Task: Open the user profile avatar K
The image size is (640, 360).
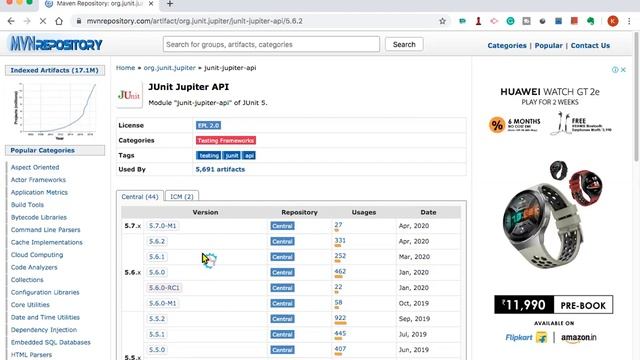Action: coord(613,21)
